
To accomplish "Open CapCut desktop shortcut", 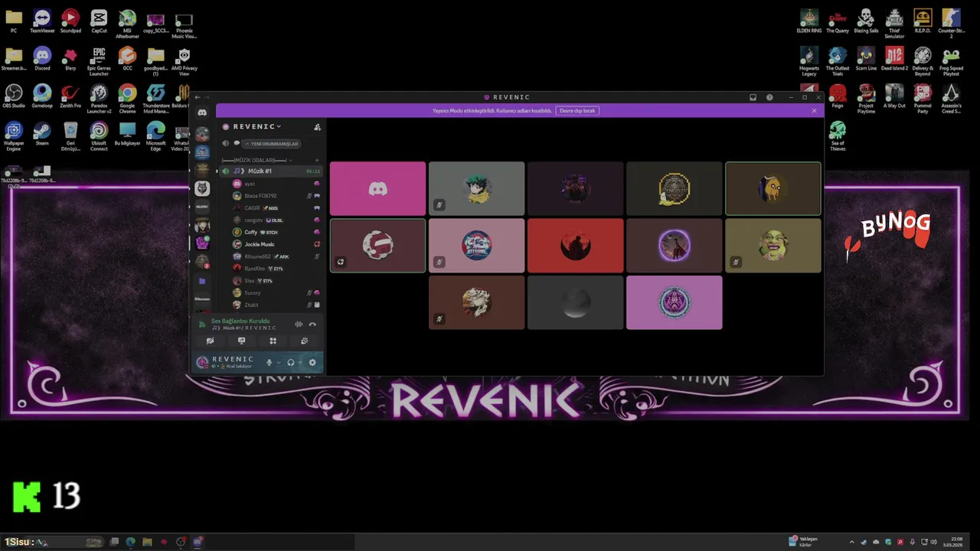I will coord(99,21).
